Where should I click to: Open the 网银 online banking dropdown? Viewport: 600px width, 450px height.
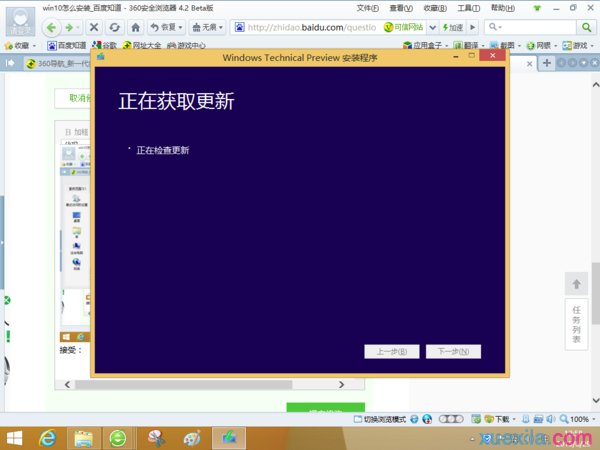(542, 46)
